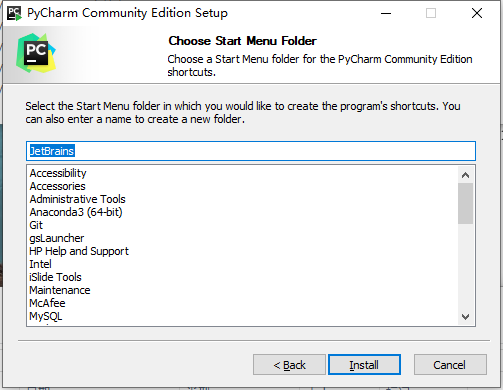Click the PyCharm PC logo in header
Viewport: 503px width, 390px height.
[x=36, y=53]
